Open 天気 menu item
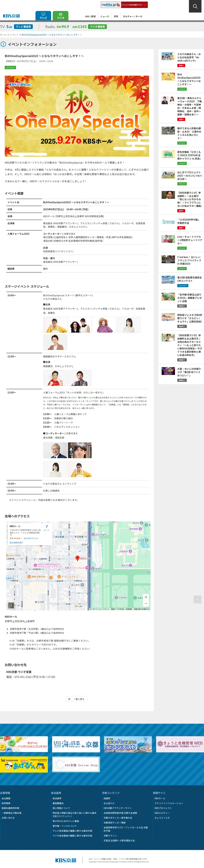 (116, 16)
